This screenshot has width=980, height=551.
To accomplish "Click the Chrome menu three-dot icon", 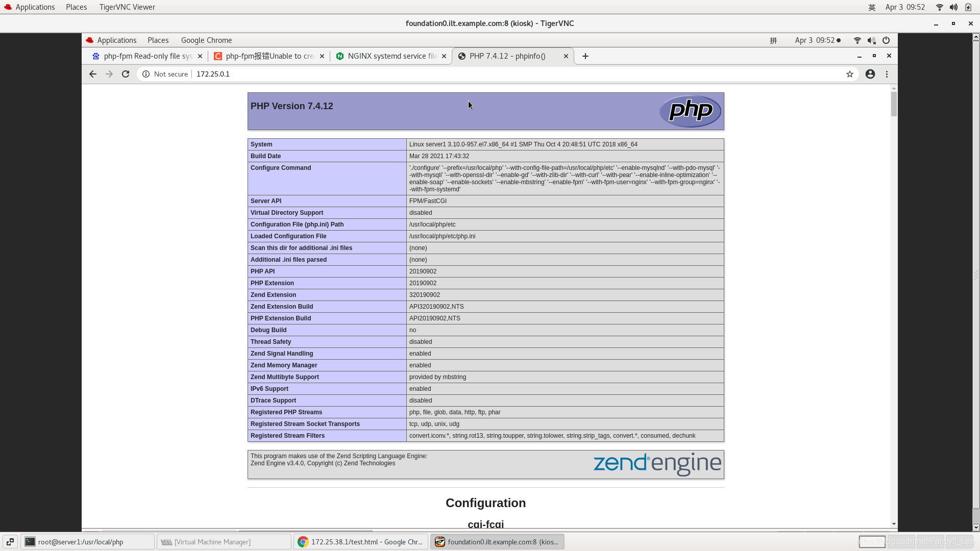I will tap(887, 74).
